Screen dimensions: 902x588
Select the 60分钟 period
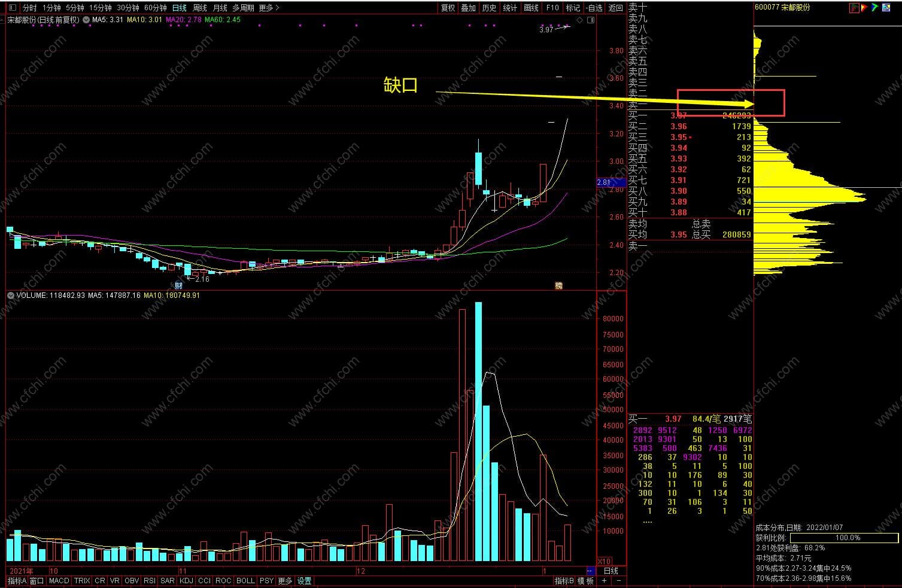point(155,8)
